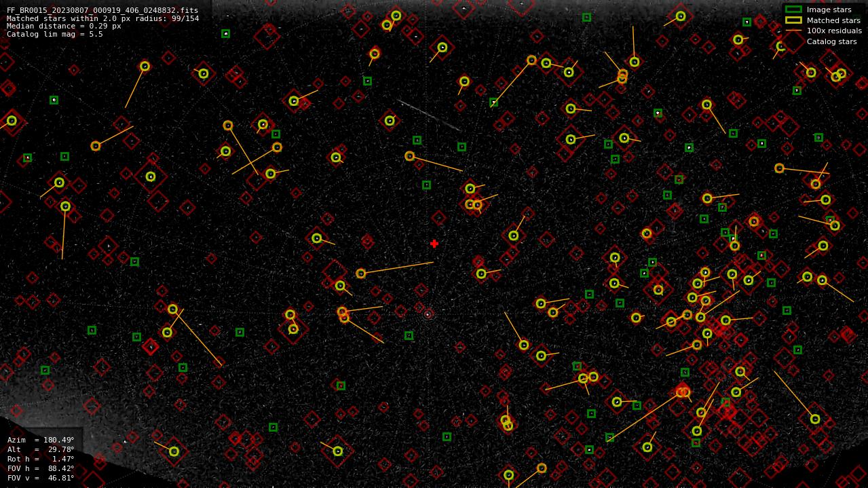868x488 pixels.
Task: Click the concentric circle marker below the red cross
Action: (x=428, y=314)
